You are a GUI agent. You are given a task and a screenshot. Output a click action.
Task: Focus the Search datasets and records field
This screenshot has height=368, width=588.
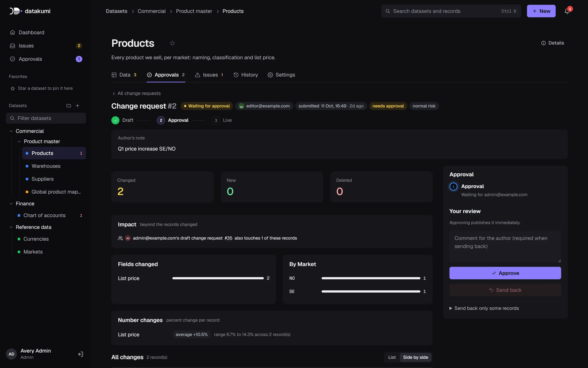pyautogui.click(x=451, y=11)
